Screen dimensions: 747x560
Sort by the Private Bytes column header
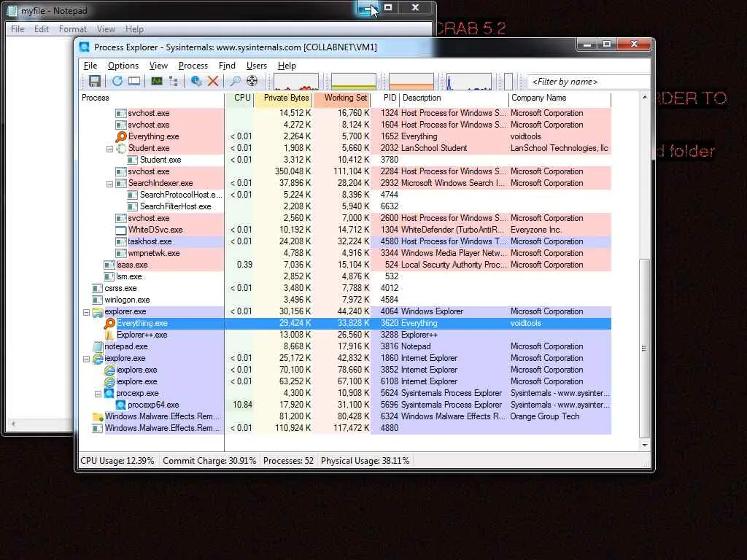click(284, 98)
